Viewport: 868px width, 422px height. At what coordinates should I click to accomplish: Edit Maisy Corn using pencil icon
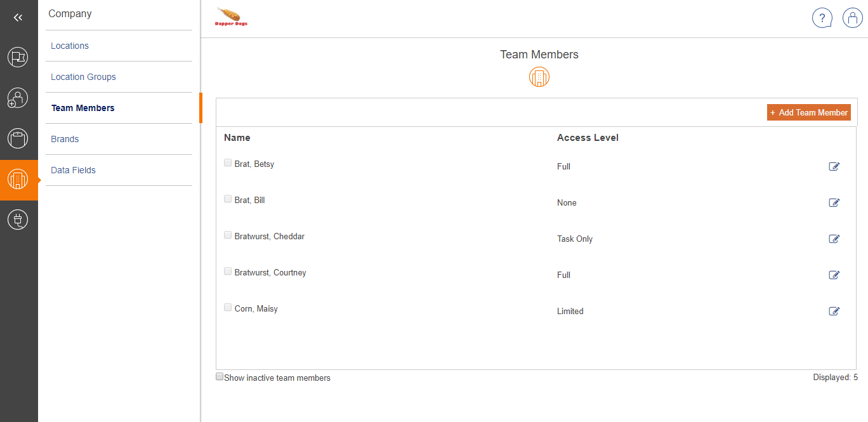pyautogui.click(x=834, y=311)
